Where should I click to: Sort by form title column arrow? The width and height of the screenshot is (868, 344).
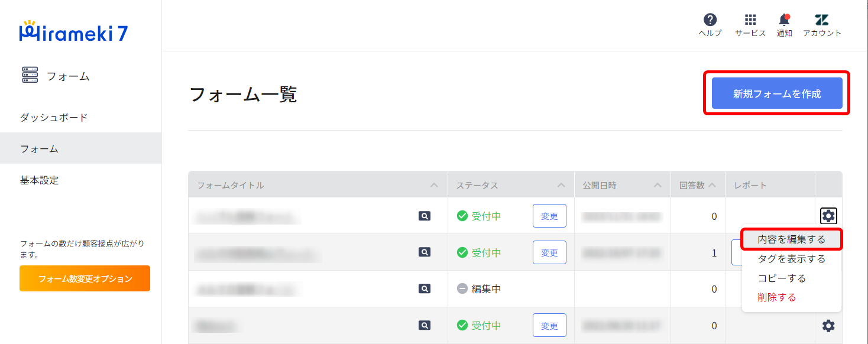pyautogui.click(x=435, y=186)
